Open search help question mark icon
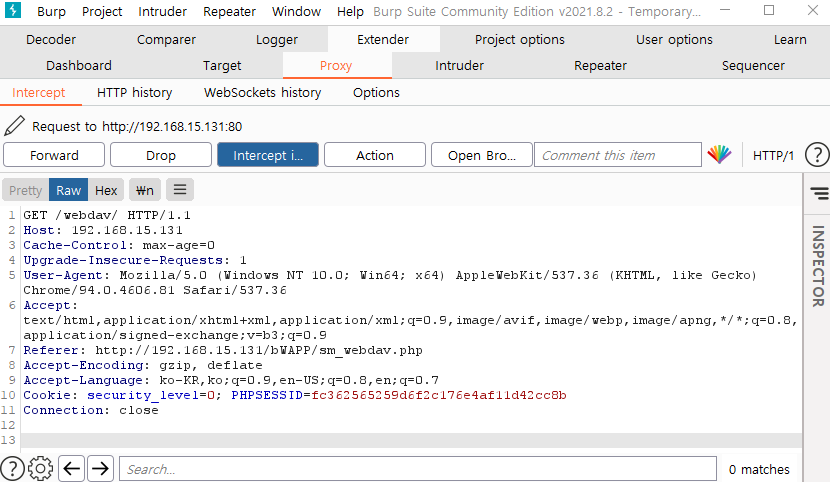 [12, 469]
